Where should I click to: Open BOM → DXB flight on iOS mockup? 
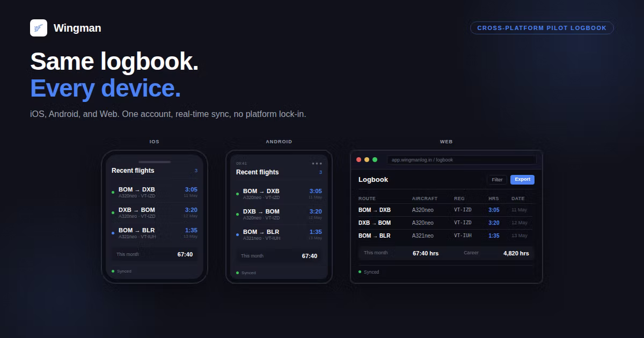(x=155, y=192)
